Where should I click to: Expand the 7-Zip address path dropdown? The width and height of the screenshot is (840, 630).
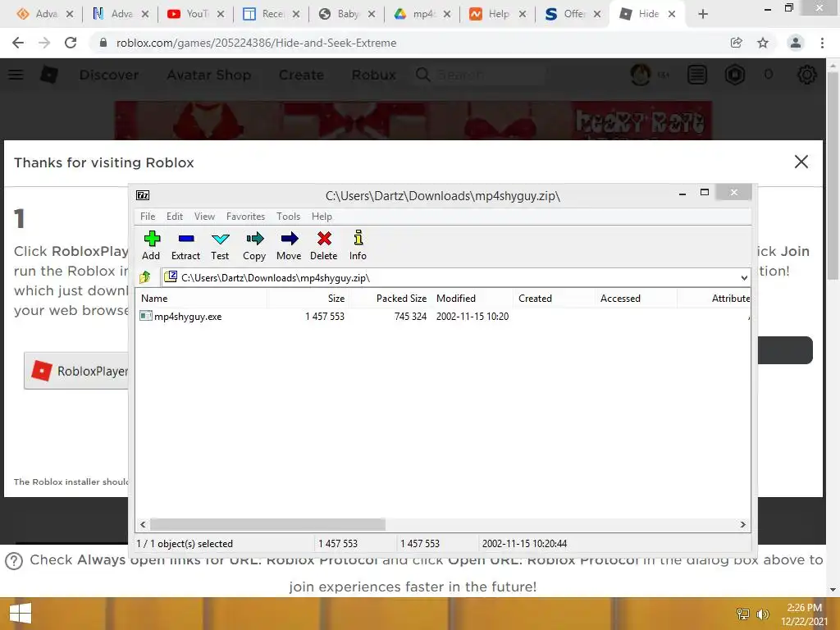[x=744, y=277]
